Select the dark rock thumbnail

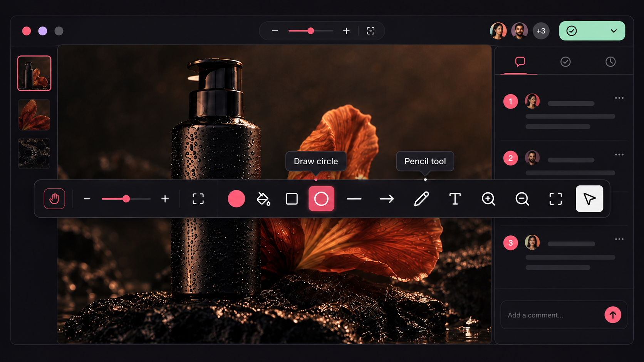pyautogui.click(x=34, y=153)
